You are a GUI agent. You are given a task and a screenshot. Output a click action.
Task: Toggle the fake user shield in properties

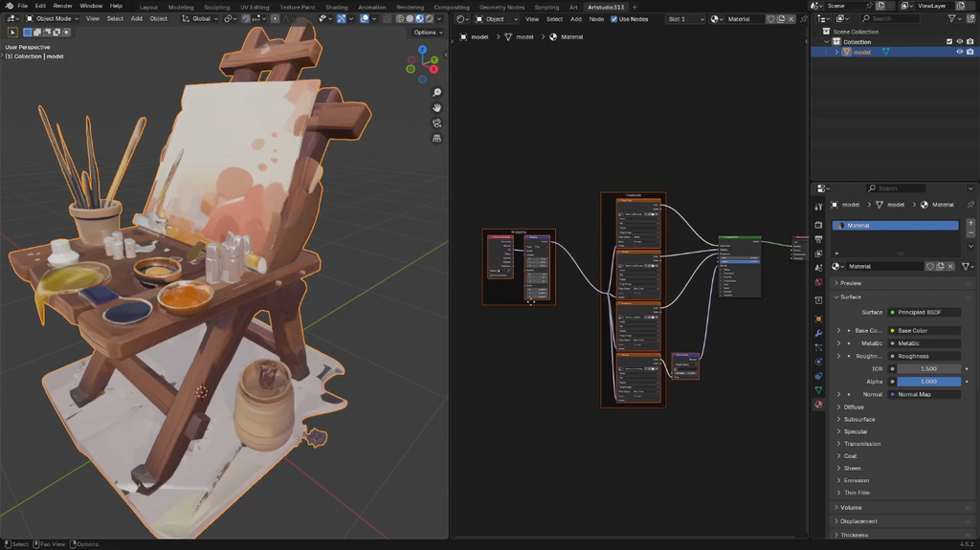[930, 266]
